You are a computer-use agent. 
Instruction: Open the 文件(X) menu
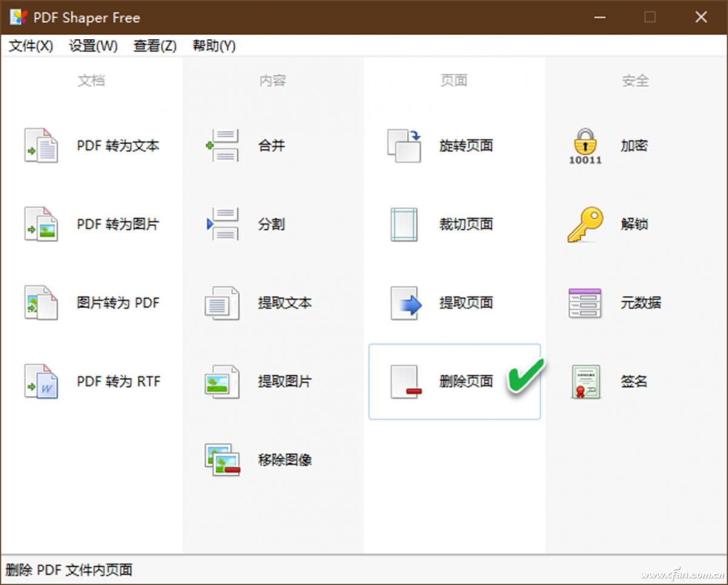click(30, 45)
